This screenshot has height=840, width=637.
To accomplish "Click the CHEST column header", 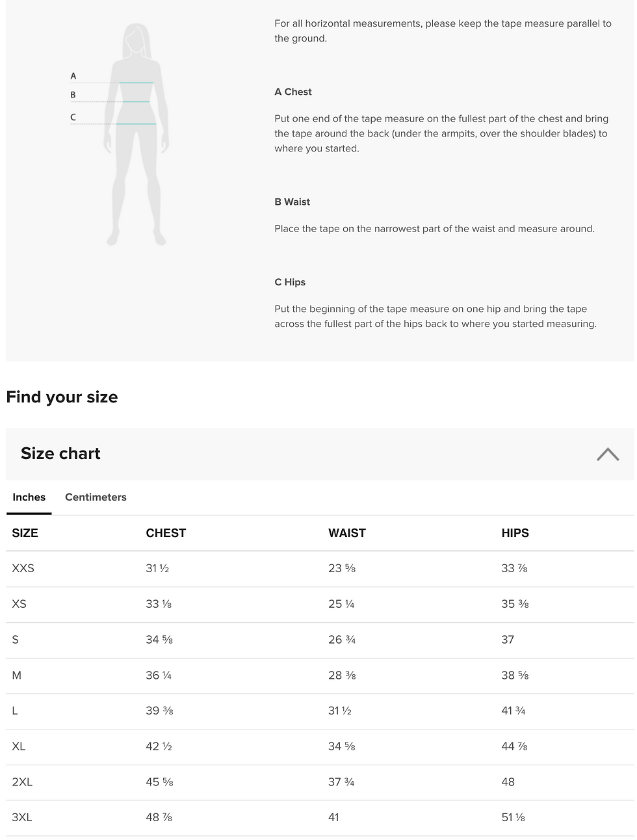I will click(x=166, y=533).
